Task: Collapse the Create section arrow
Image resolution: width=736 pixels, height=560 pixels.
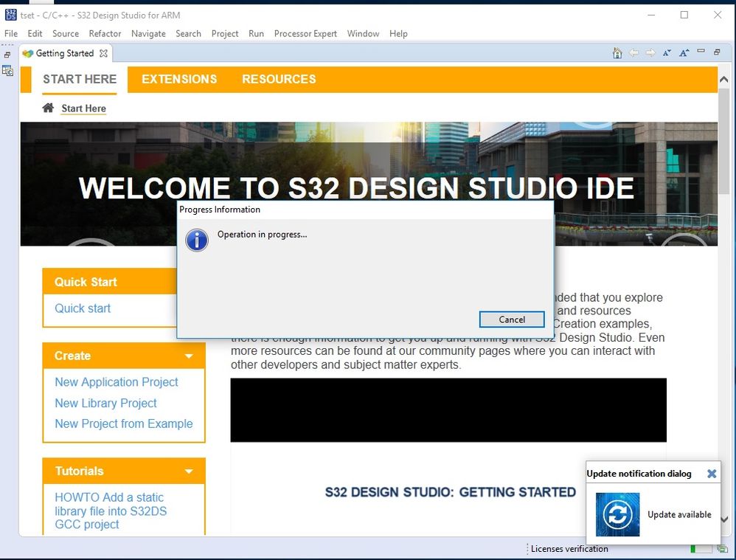Action: click(189, 356)
